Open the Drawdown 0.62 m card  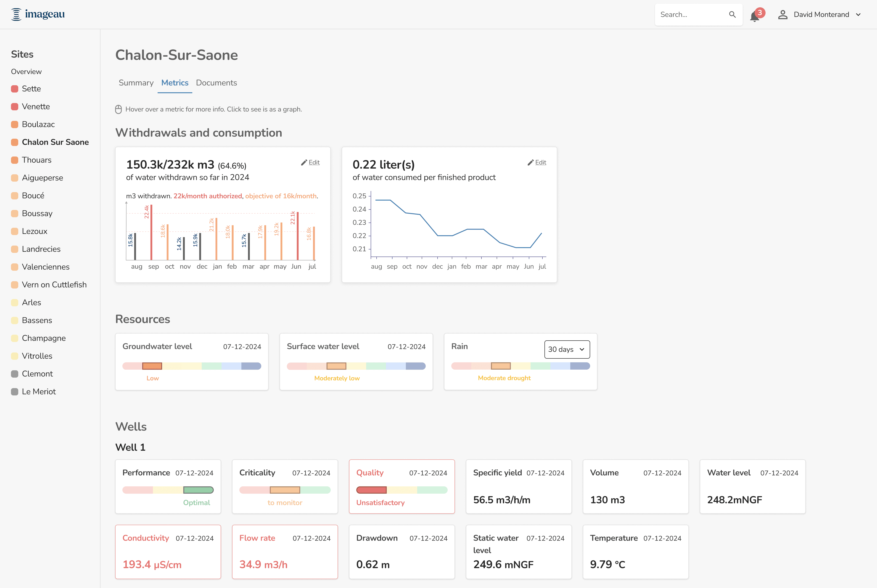coord(402,552)
